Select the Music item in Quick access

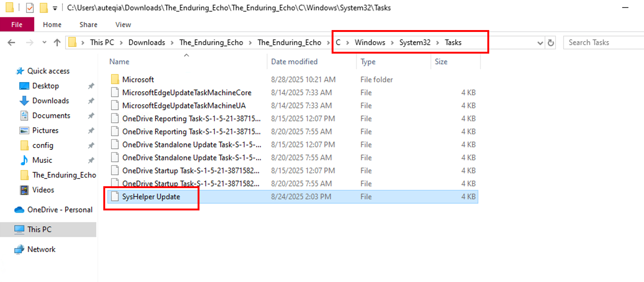pos(42,160)
